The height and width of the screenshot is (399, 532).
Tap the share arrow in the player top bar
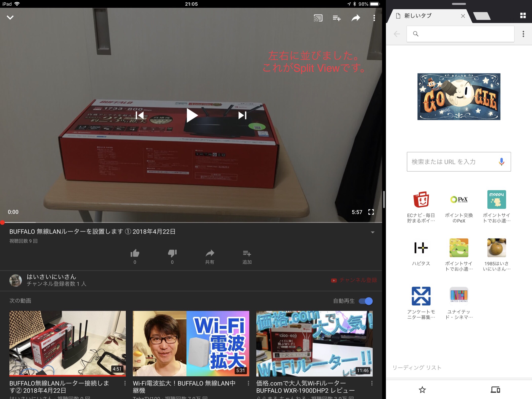[x=356, y=18]
